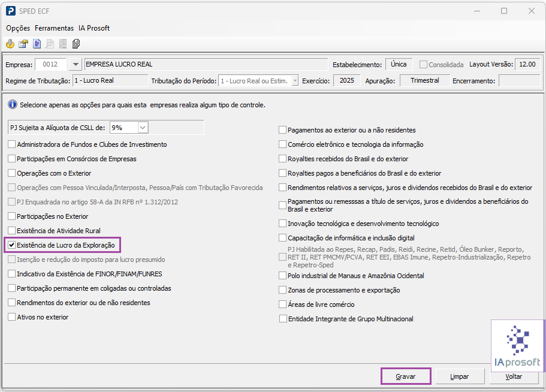Click the Regime de Tributação Lucro Real field

110,81
